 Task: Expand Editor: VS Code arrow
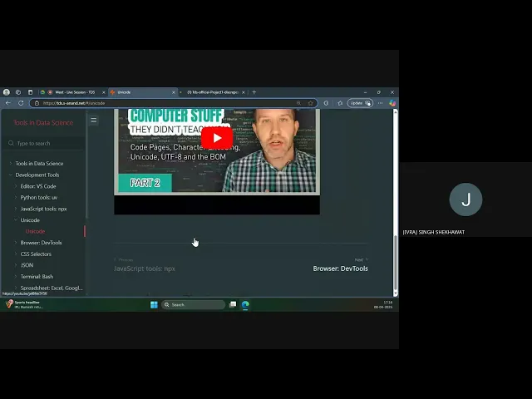(16, 186)
